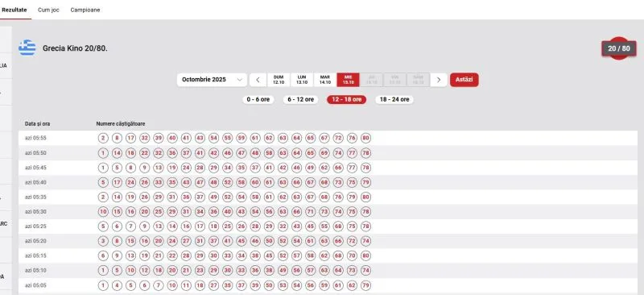The width and height of the screenshot is (644, 295).
Task: Click ball 23 in the 05:10 row
Action: coord(200,270)
